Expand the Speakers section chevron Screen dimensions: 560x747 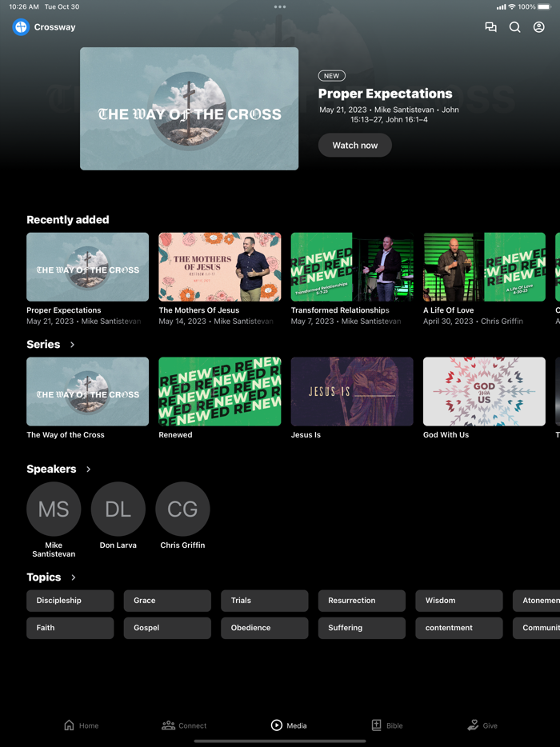(x=89, y=469)
